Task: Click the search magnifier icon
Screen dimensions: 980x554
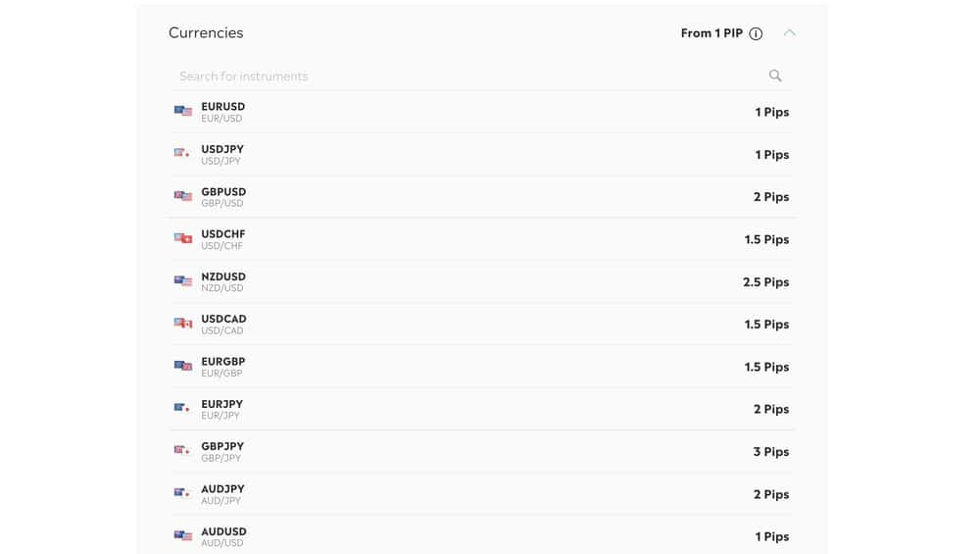Action: click(x=775, y=76)
